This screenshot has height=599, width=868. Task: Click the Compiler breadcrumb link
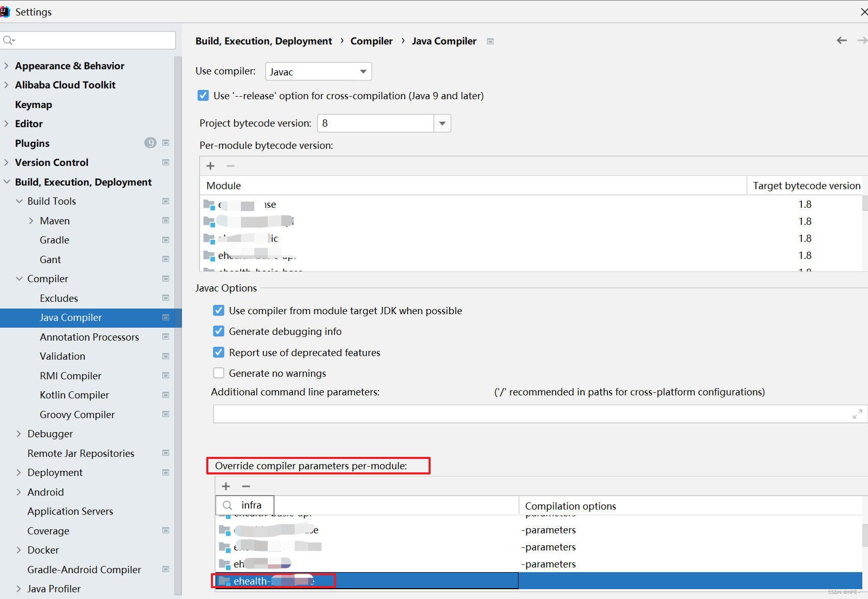pos(372,41)
